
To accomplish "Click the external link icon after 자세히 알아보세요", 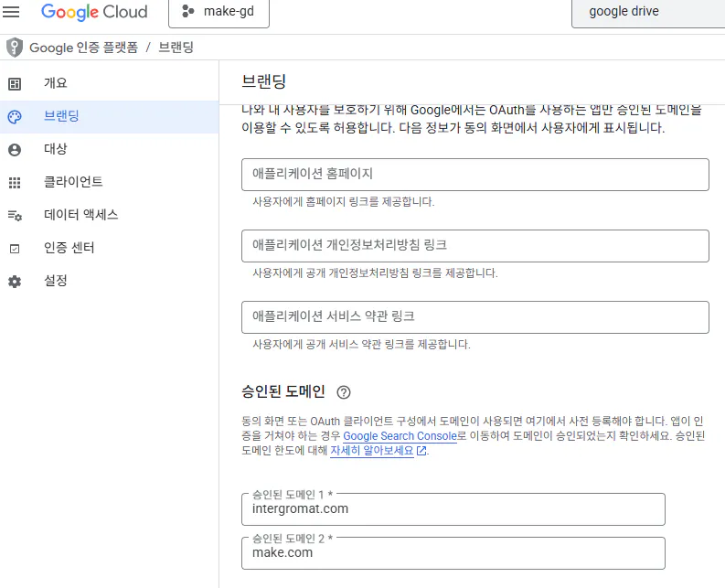I will click(421, 451).
